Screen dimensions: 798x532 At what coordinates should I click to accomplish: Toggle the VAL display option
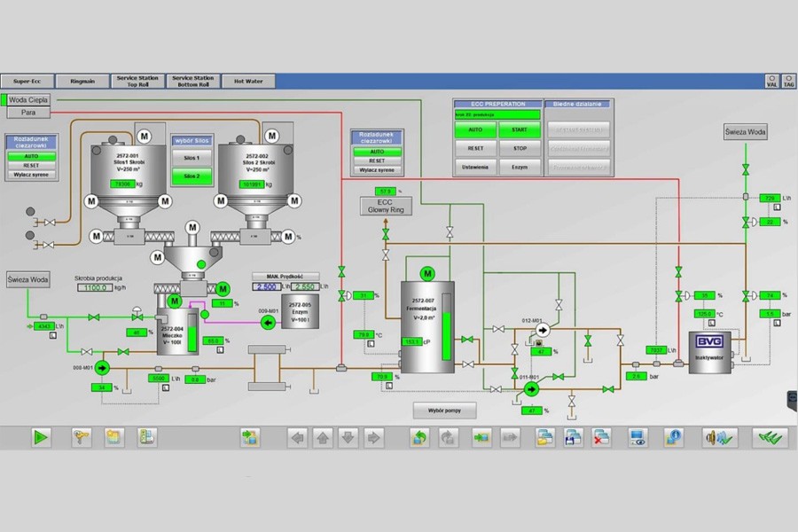pyautogui.click(x=771, y=82)
